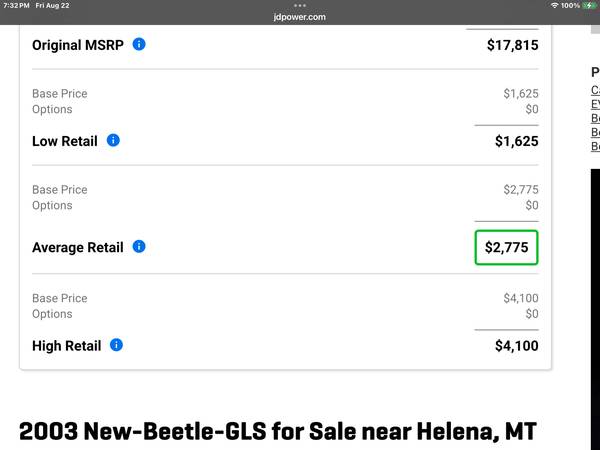Click the Average Retail label text
The image size is (600, 450).
pos(78,247)
